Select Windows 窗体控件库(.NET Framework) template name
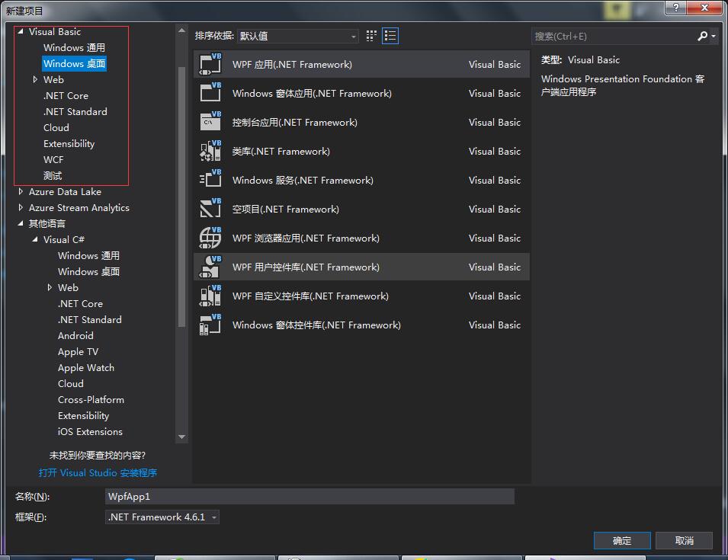 click(316, 325)
